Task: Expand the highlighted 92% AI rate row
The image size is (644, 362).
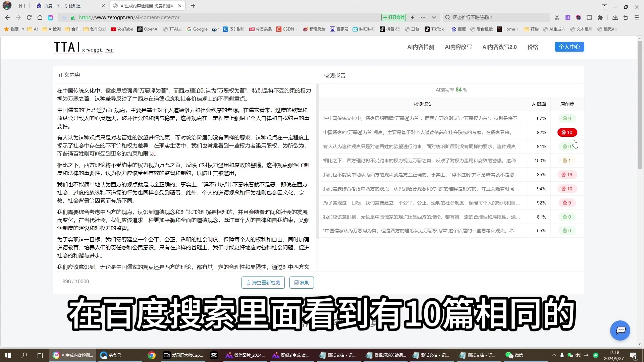Action: 451,132
